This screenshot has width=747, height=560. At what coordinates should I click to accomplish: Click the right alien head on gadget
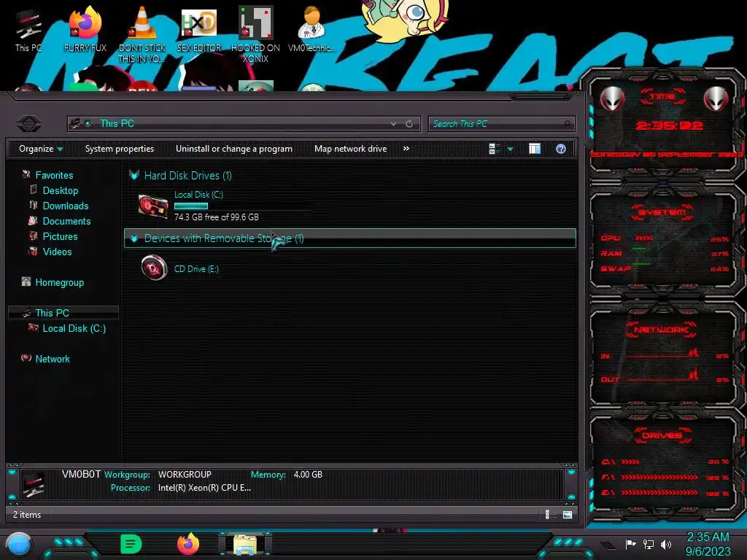(716, 99)
